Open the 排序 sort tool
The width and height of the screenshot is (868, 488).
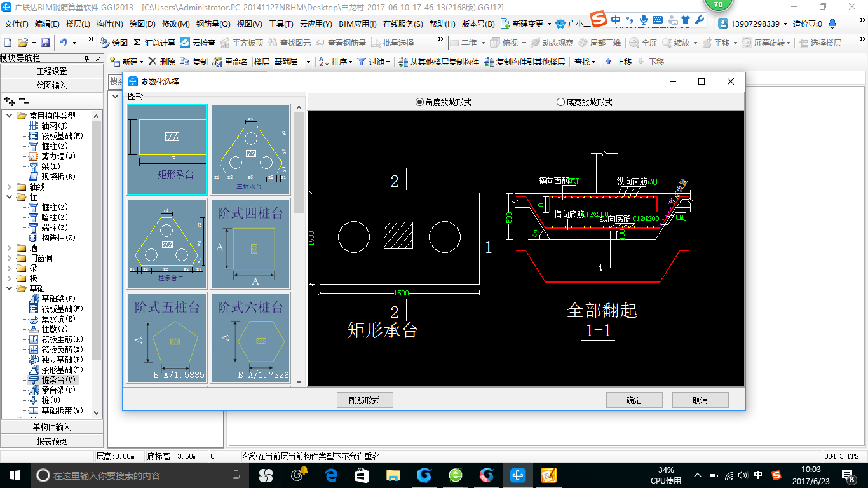pyautogui.click(x=336, y=62)
